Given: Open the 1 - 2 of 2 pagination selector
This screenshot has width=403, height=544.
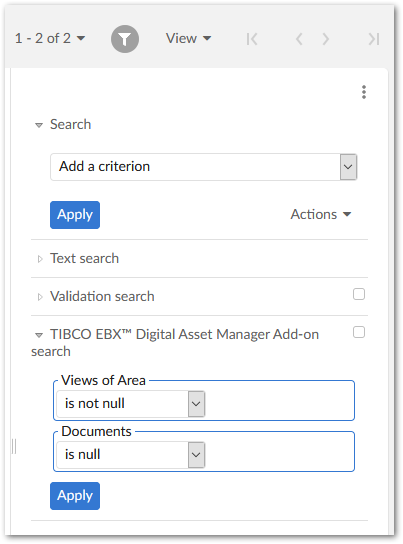Looking at the screenshot, I should [x=50, y=38].
